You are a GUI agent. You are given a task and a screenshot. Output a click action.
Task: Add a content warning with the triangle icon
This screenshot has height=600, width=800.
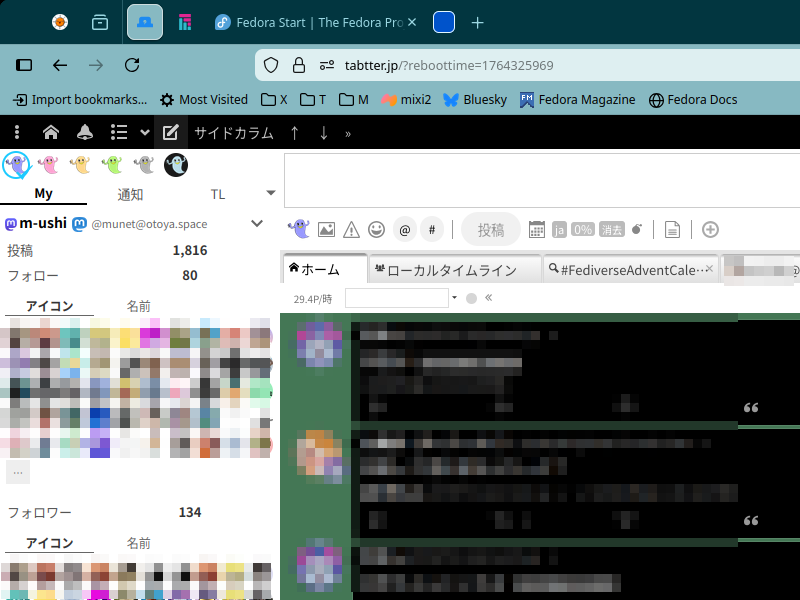click(x=351, y=229)
